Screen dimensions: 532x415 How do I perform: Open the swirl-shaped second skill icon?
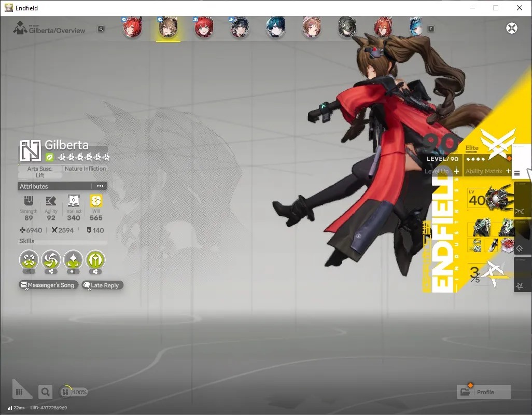[51, 260]
